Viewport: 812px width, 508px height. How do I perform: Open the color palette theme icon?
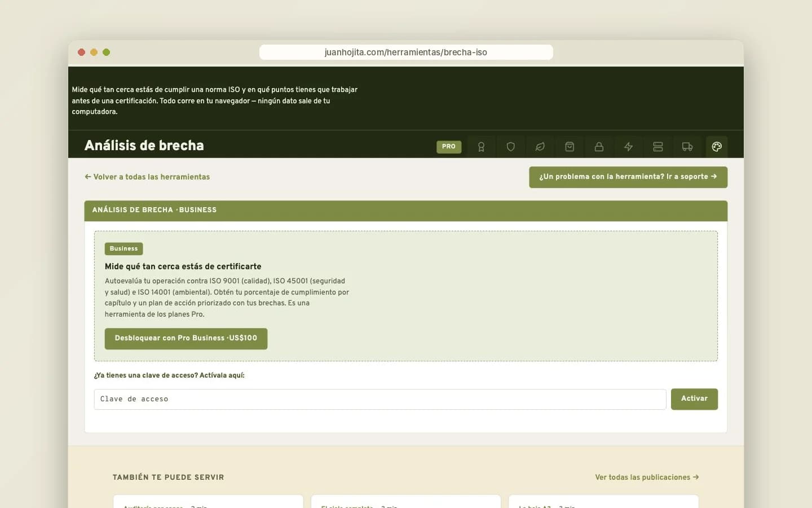pos(717,147)
